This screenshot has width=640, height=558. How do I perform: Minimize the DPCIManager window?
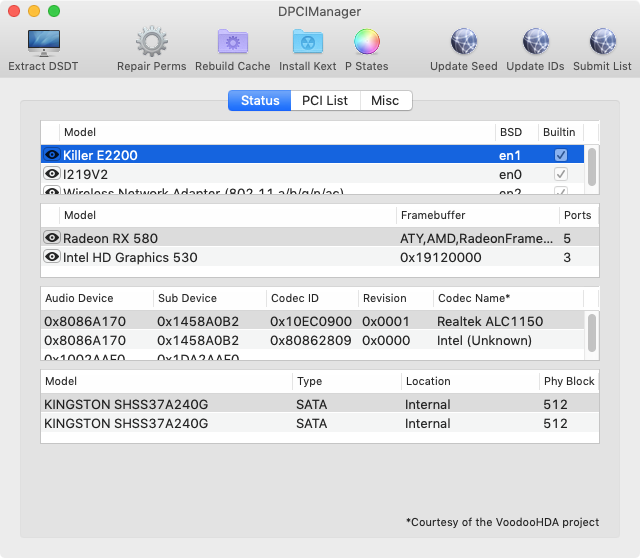pos(34,11)
